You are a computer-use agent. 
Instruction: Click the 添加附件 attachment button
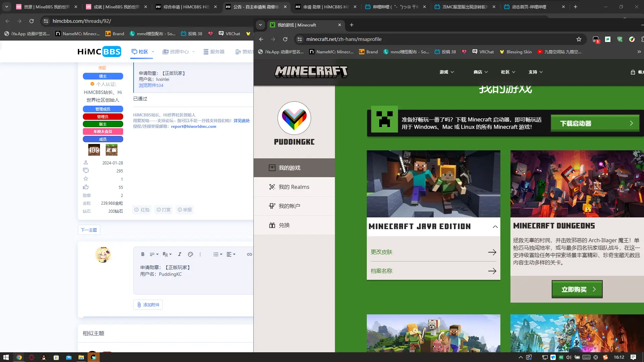pyautogui.click(x=148, y=305)
